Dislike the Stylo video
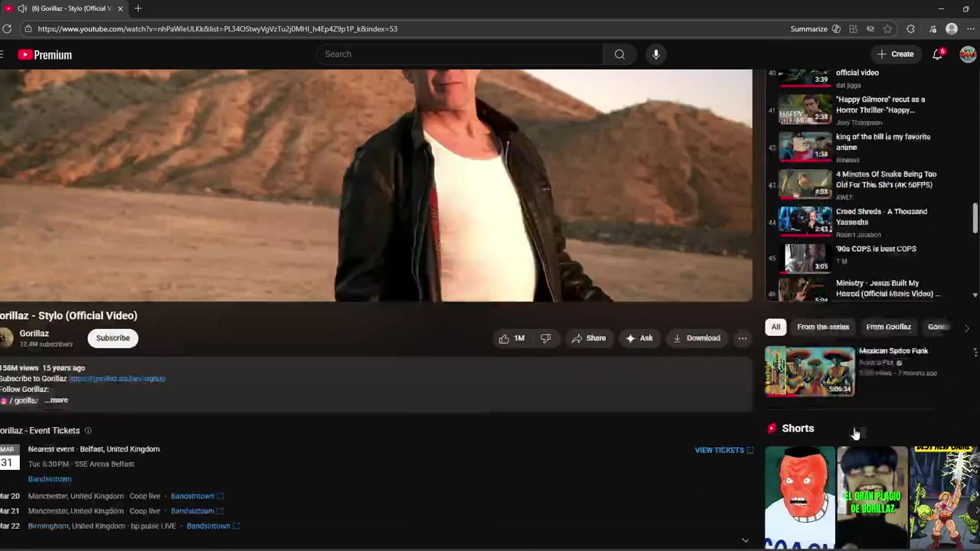 click(546, 338)
